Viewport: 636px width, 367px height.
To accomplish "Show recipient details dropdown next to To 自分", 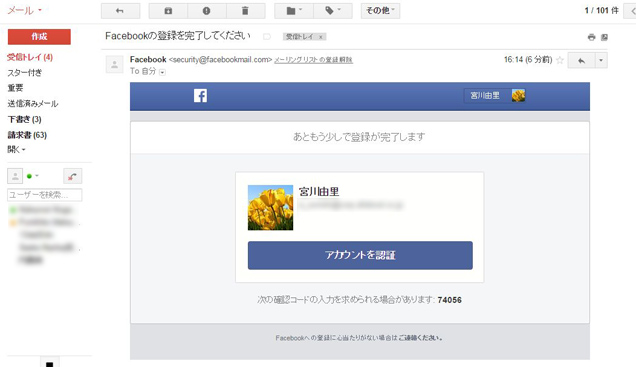I will [x=162, y=72].
